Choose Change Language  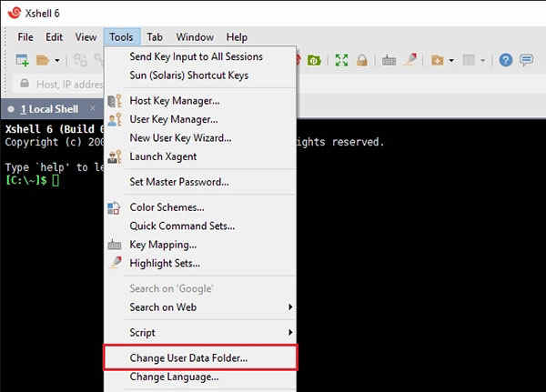point(200,377)
